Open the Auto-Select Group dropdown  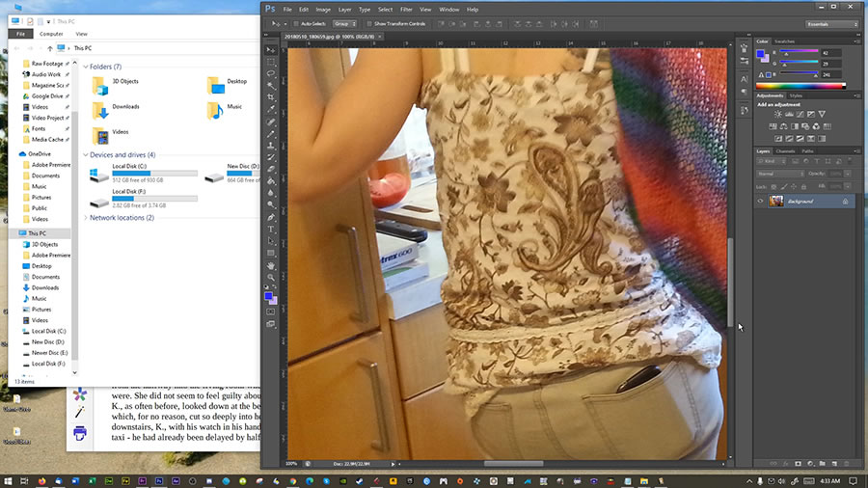tap(345, 24)
